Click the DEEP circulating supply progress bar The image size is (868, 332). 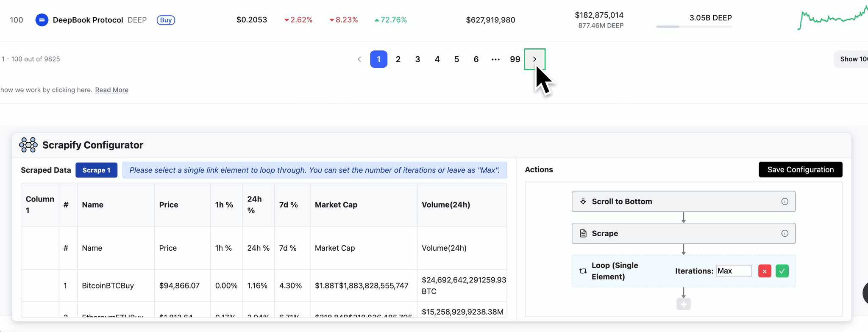pyautogui.click(x=694, y=27)
